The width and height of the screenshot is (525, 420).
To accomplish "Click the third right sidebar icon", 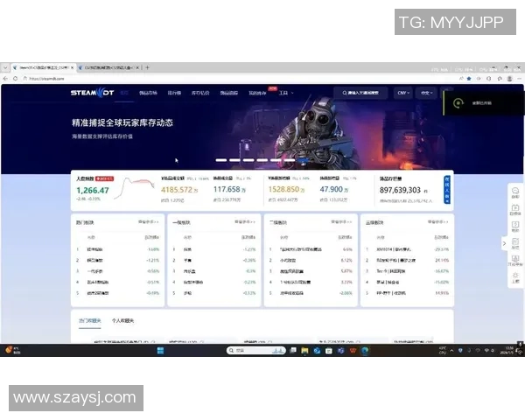I will (515, 227).
